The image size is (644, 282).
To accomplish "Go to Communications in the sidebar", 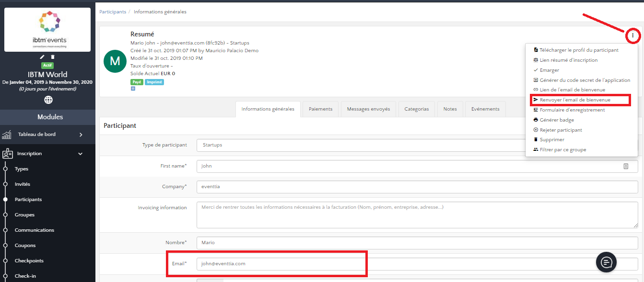I will 34,230.
